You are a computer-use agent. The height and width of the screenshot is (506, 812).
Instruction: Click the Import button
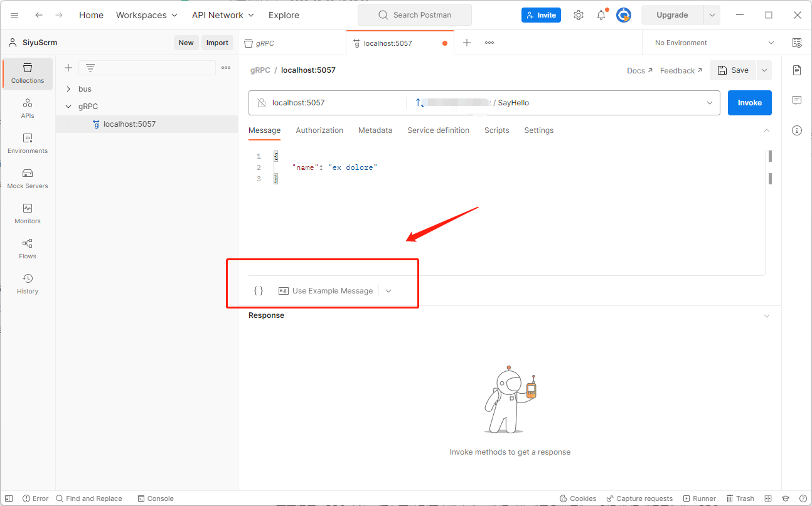(x=218, y=43)
